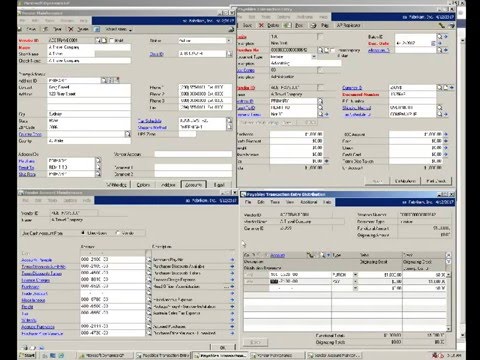Open Tools menu in Vendor Account Maintenance
This screenshot has width=480, height=360.
coord(52,200)
